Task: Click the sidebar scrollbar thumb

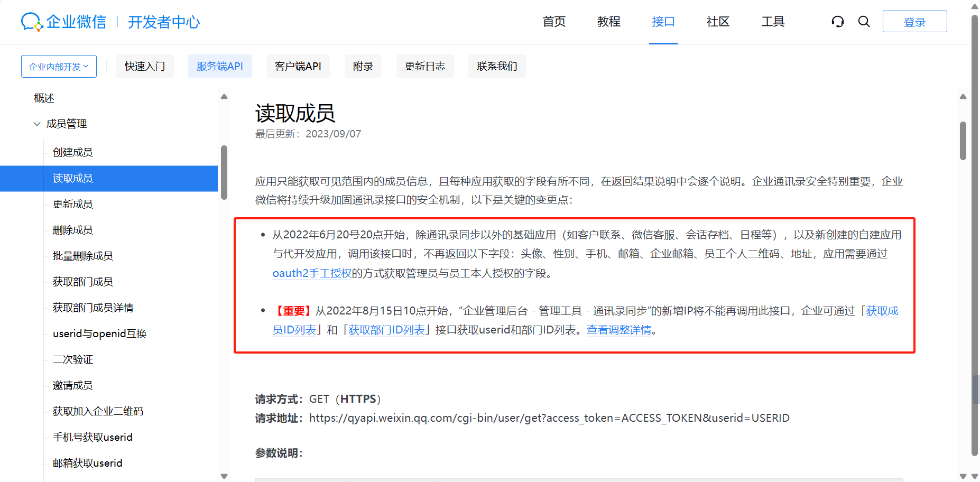Action: tap(224, 172)
